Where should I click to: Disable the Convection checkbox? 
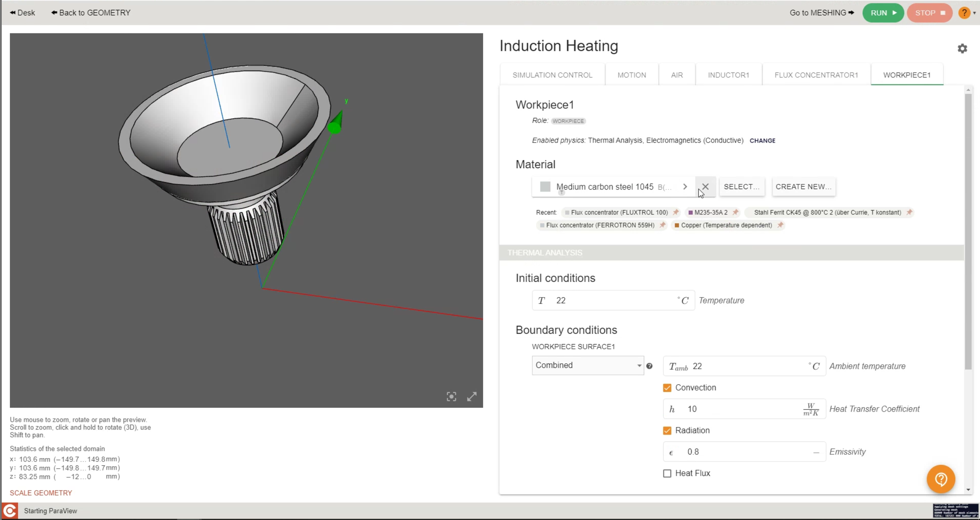pos(667,388)
